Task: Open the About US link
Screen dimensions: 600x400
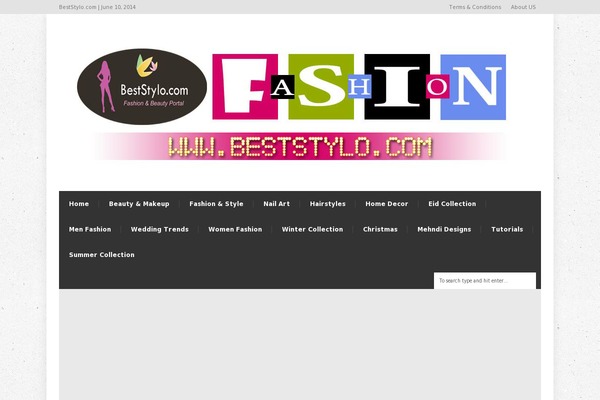Action: (x=523, y=7)
